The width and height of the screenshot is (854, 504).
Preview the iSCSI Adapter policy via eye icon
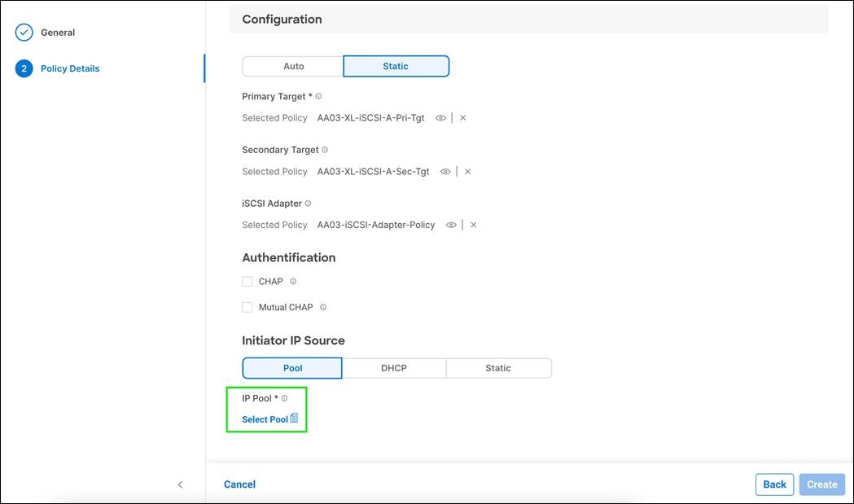tap(451, 224)
